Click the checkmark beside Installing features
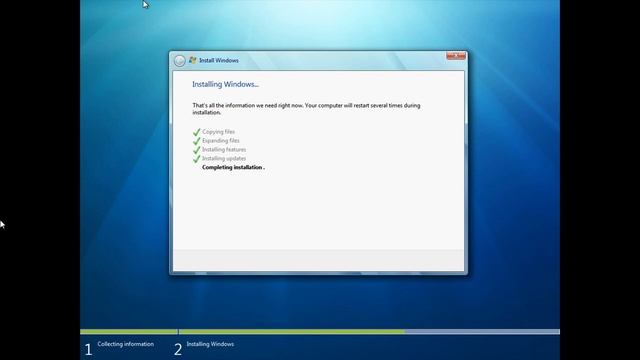 pos(196,150)
